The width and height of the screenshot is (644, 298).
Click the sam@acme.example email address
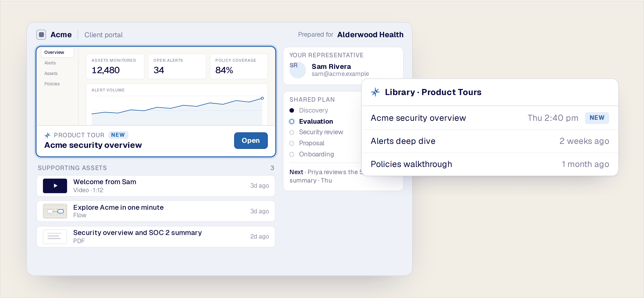tap(340, 74)
